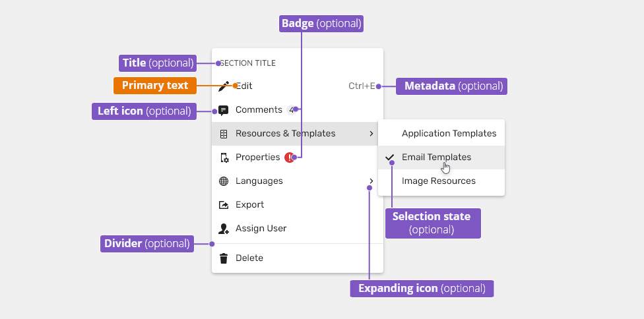Click the Languages globe icon
Screen dimensions: 644x319
click(224, 181)
